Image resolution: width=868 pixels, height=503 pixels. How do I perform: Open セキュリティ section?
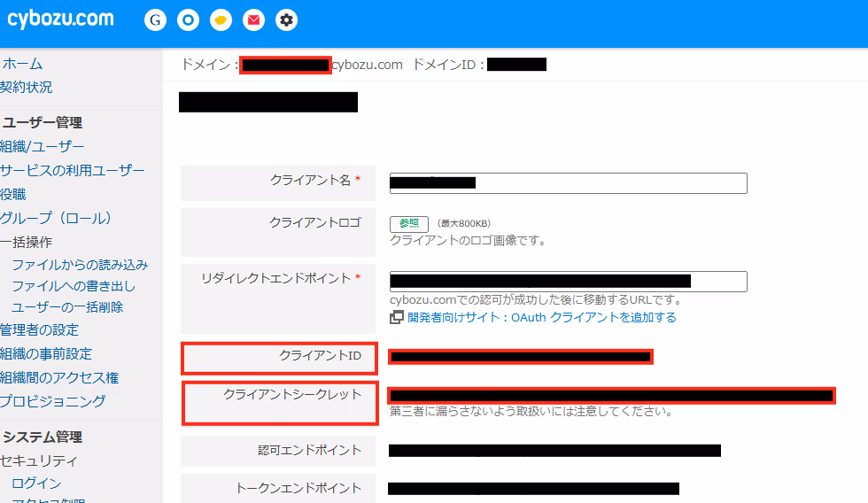point(39,460)
